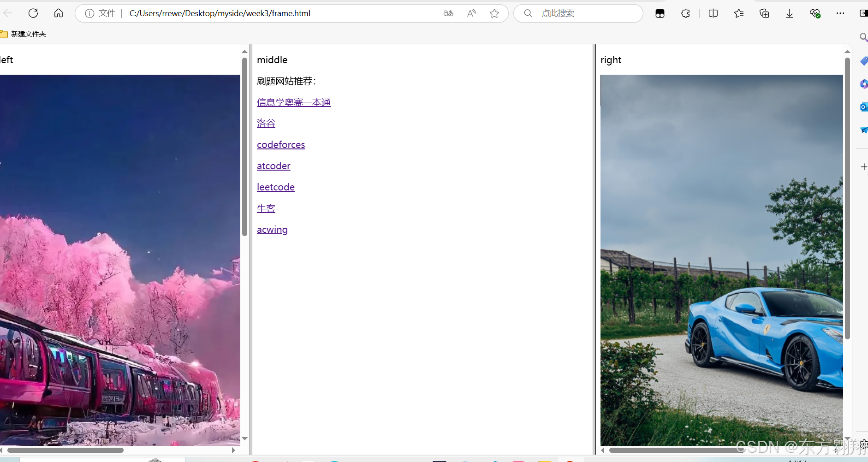Open the black extension icon

660,13
